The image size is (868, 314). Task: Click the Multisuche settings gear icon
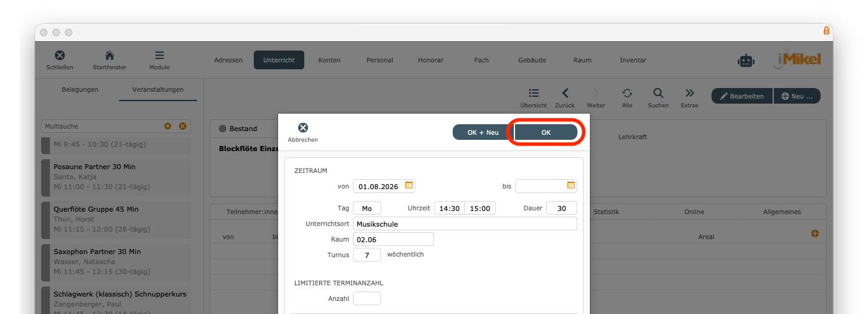click(x=168, y=126)
